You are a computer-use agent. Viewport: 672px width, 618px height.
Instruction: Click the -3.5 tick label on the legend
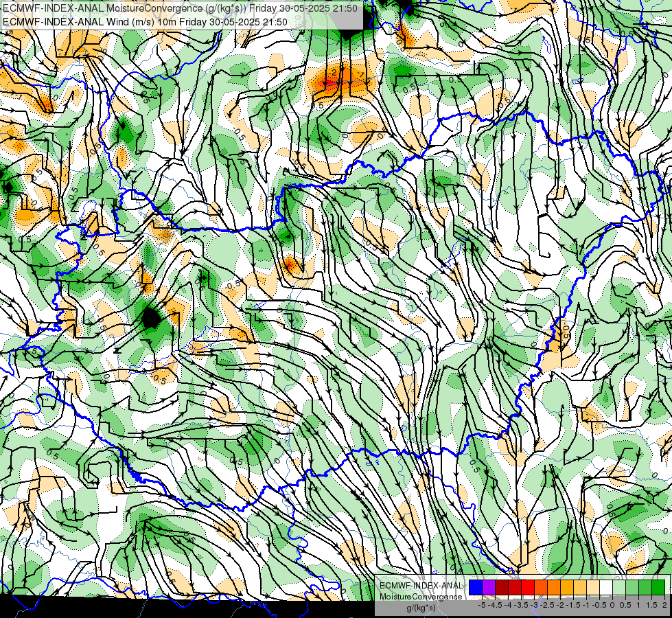coord(521,605)
